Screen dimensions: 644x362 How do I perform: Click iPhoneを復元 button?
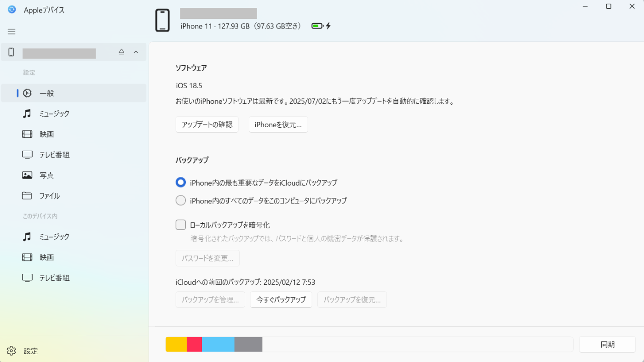pyautogui.click(x=278, y=124)
